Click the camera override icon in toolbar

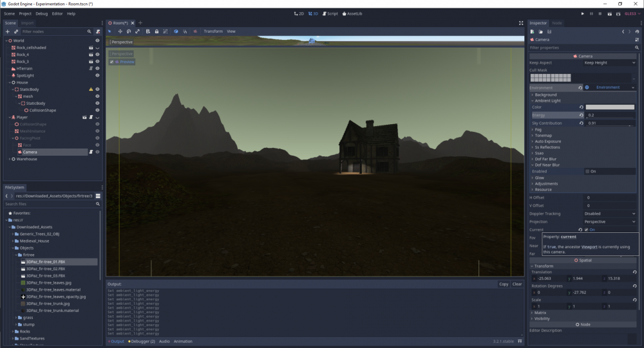tap(195, 31)
